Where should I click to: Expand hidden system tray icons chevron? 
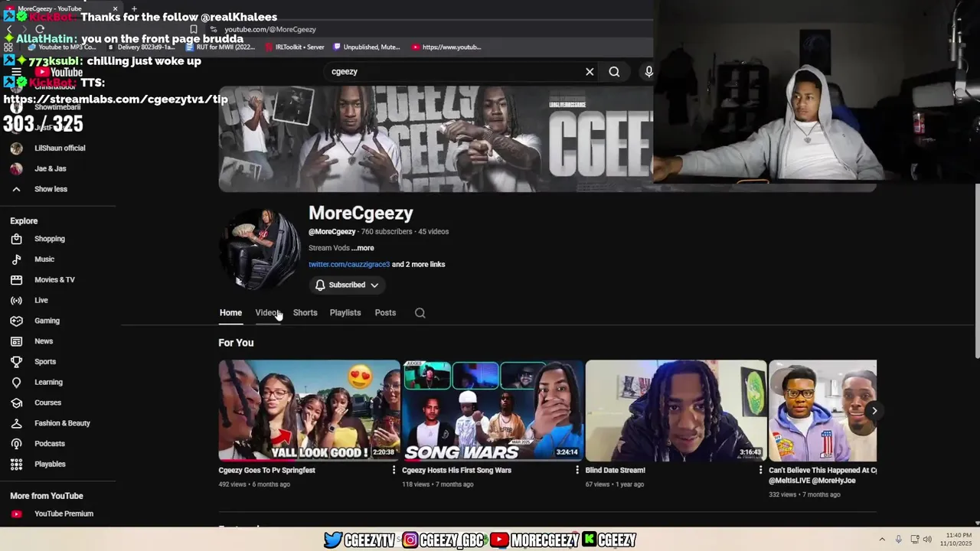[x=882, y=540]
